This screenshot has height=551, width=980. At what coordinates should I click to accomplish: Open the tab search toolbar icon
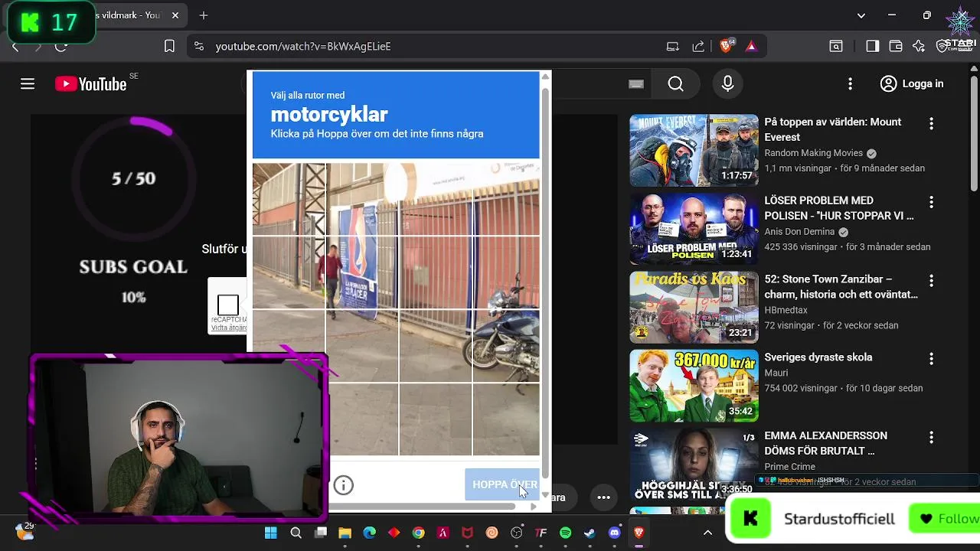[836, 46]
